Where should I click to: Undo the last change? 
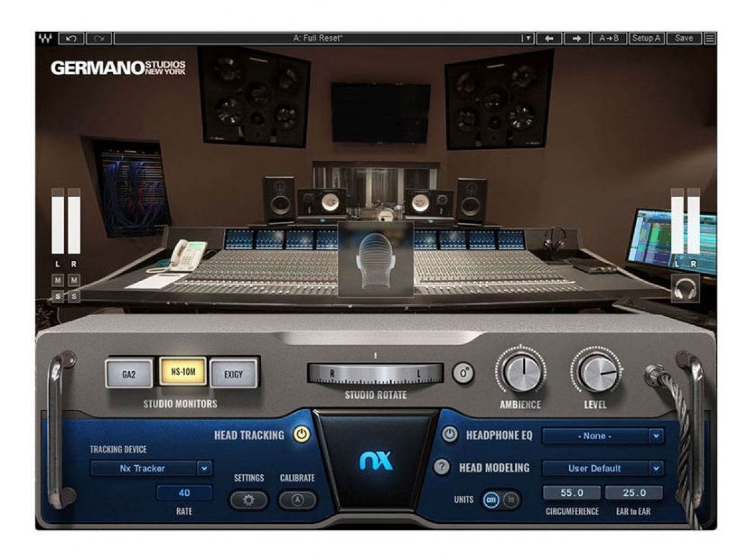[71, 38]
